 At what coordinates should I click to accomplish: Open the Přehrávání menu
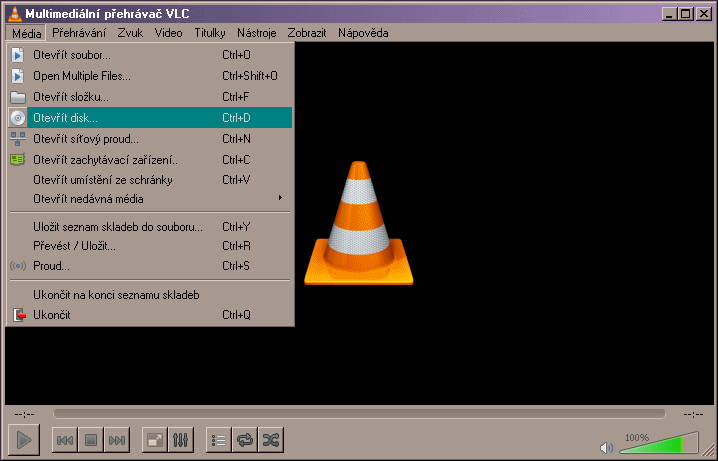point(79,33)
